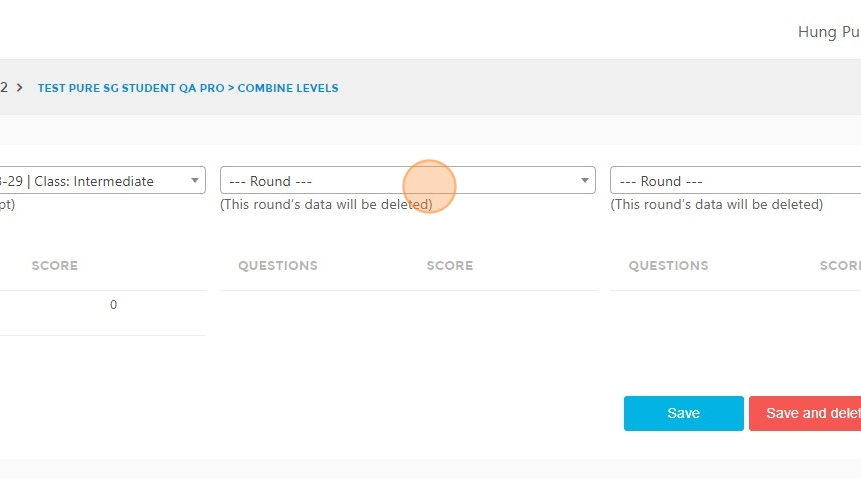The image size is (861, 479).
Task: Click middle column SCORE header
Action: pos(450,266)
